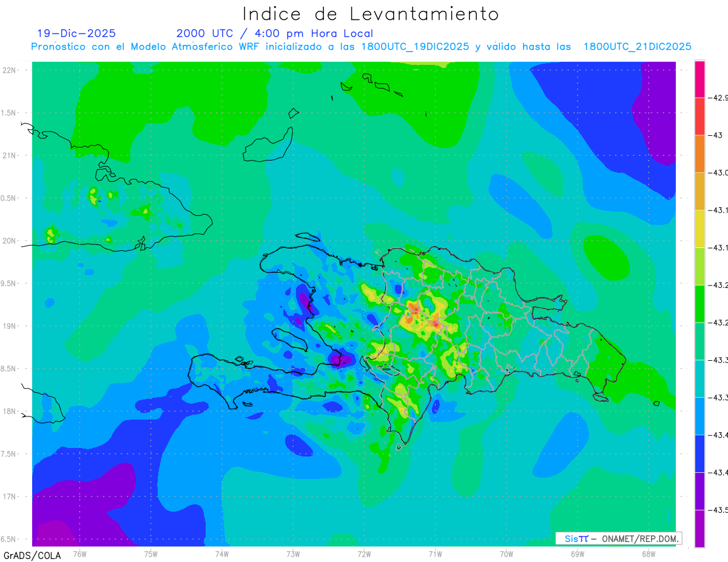Image resolution: width=728 pixels, height=562 pixels.
Task: Click the '22N' latitude axis label
Action: pyautogui.click(x=10, y=70)
